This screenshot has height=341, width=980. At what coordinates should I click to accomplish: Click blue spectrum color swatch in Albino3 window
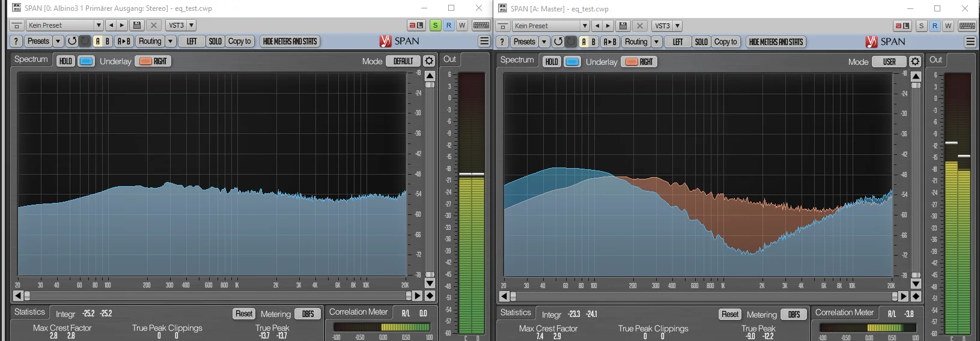point(87,61)
